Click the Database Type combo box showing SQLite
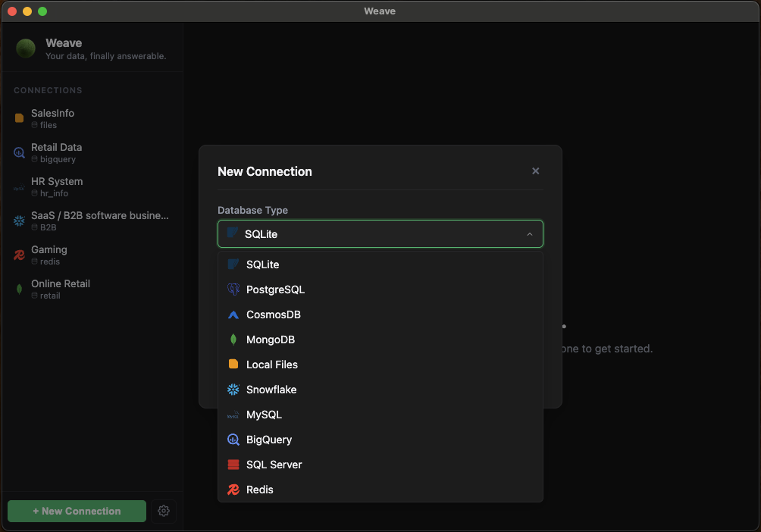Viewport: 761px width, 532px height. tap(380, 234)
